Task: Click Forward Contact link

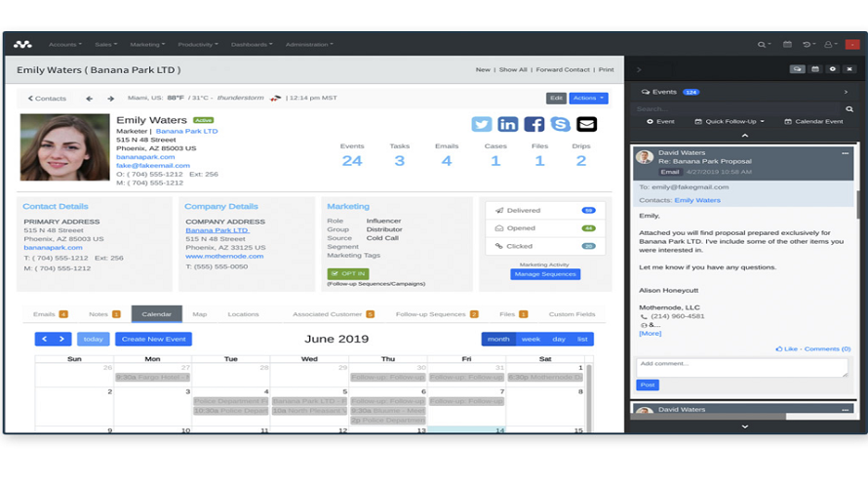Action: 563,70
